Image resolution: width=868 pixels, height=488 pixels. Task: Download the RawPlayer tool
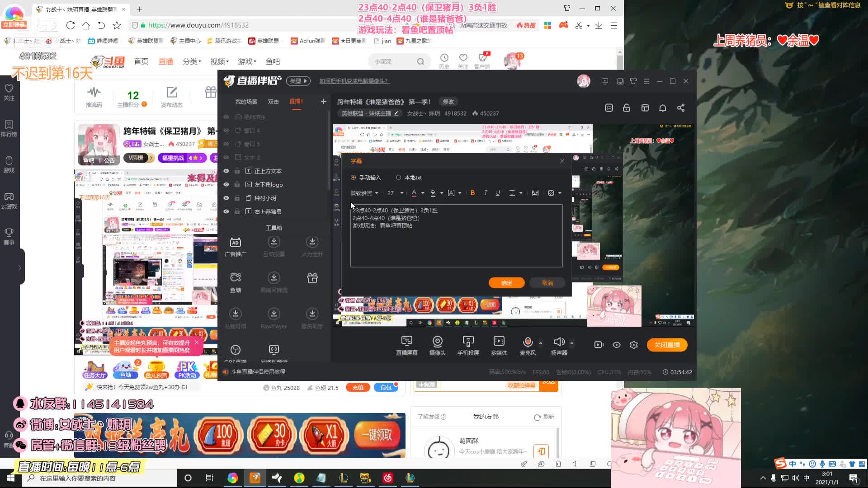[274, 319]
